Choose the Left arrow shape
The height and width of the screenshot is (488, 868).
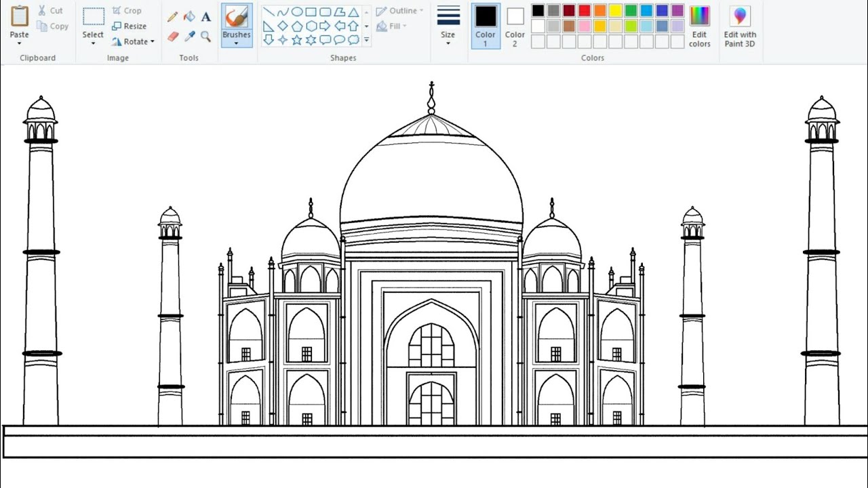pyautogui.click(x=339, y=26)
